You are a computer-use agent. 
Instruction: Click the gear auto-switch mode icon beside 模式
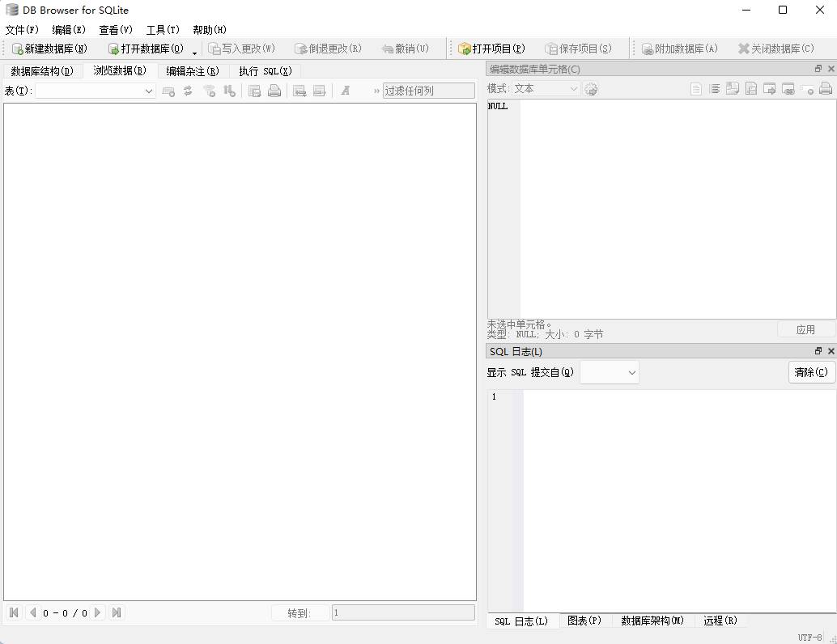(x=591, y=88)
